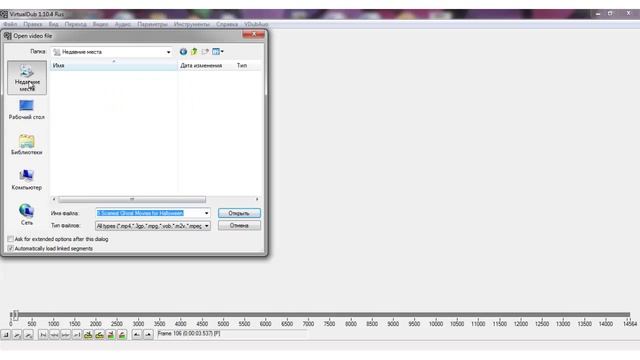The image size is (640, 360).
Task: Open the Видео menu
Action: tap(100, 24)
